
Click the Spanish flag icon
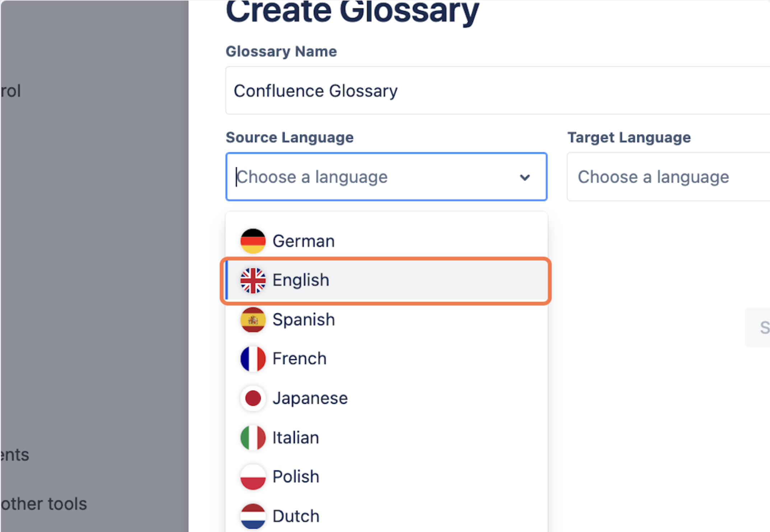click(x=253, y=319)
